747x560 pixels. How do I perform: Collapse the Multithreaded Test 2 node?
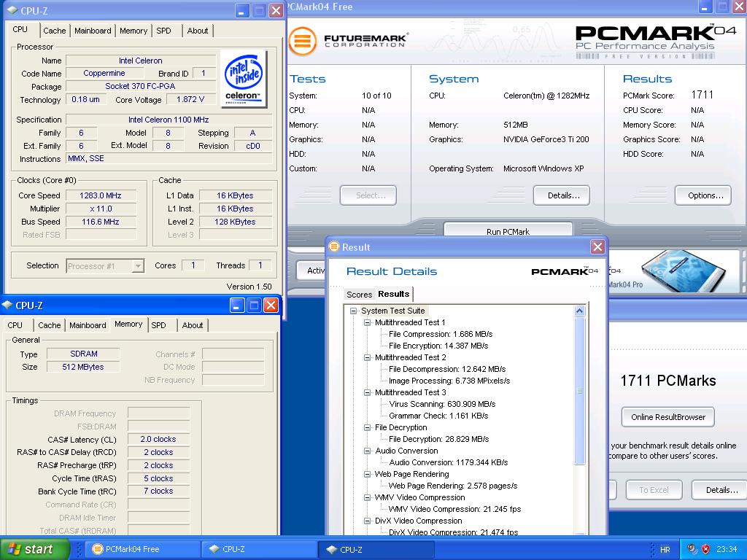click(368, 357)
